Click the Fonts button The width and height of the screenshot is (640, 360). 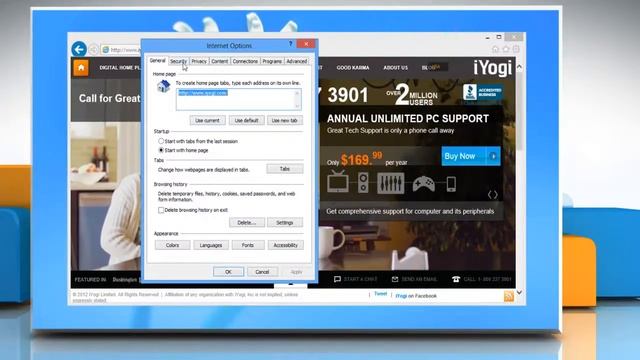click(x=248, y=245)
